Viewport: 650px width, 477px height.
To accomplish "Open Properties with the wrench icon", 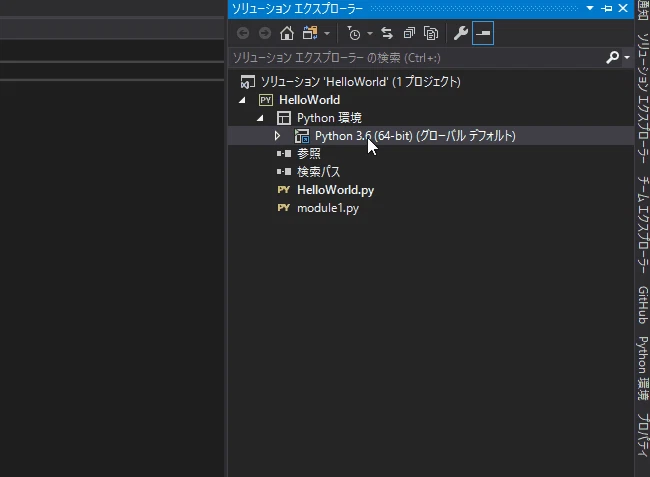I will click(461, 33).
